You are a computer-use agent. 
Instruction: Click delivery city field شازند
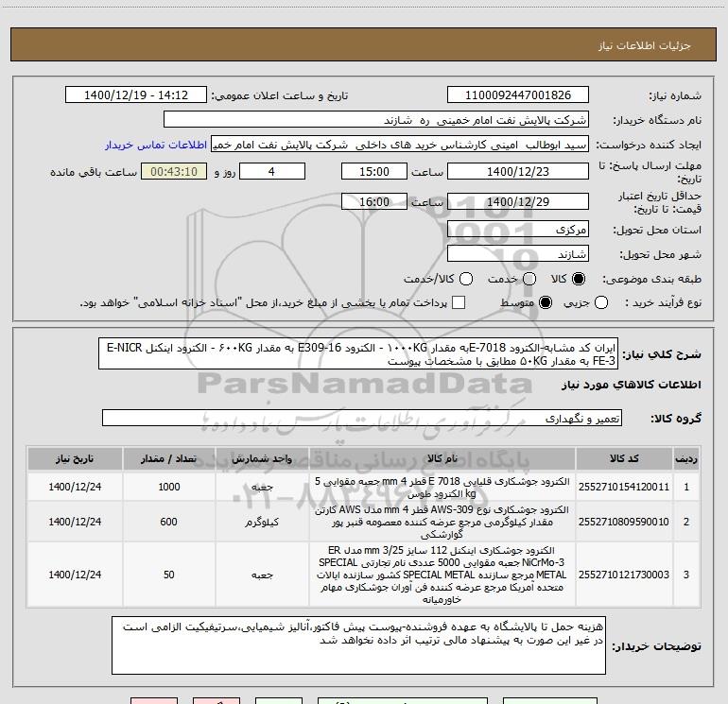518,254
